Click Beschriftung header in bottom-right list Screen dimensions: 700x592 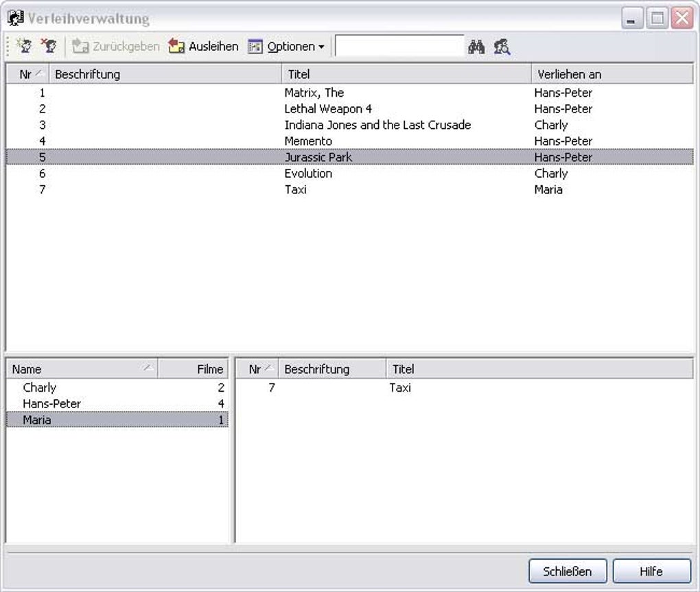point(332,369)
